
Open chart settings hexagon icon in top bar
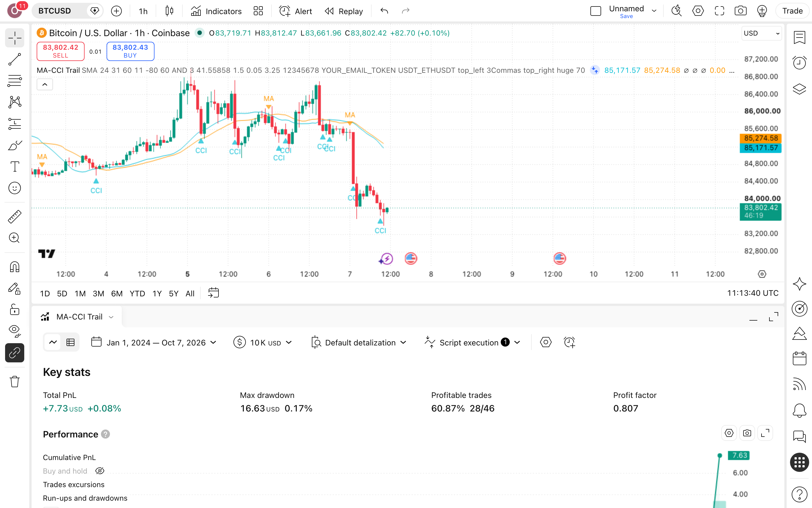tap(698, 11)
